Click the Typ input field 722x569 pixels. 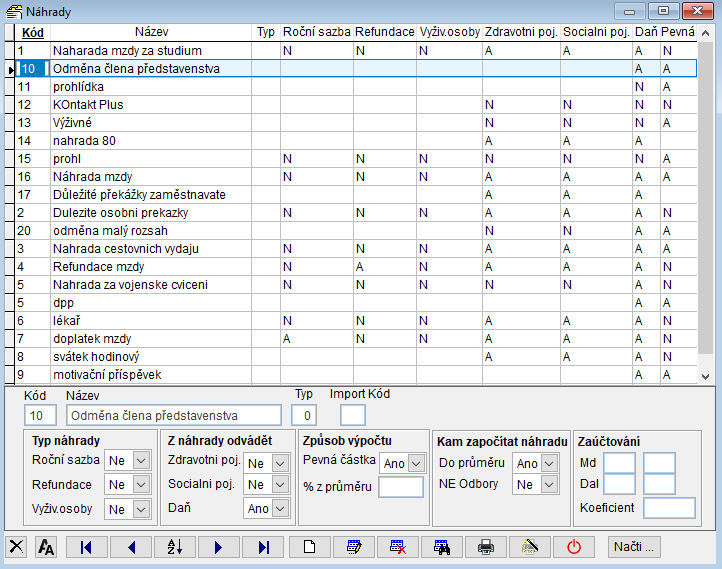coord(304,415)
